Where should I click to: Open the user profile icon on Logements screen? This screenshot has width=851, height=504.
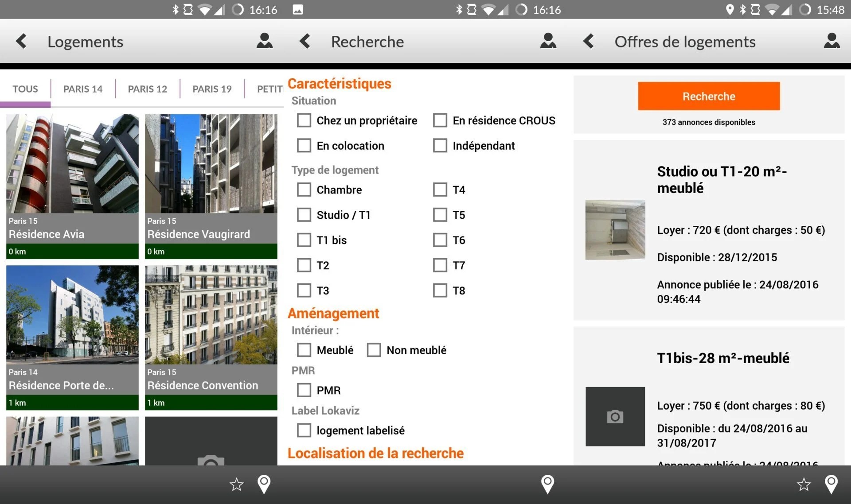[265, 41]
